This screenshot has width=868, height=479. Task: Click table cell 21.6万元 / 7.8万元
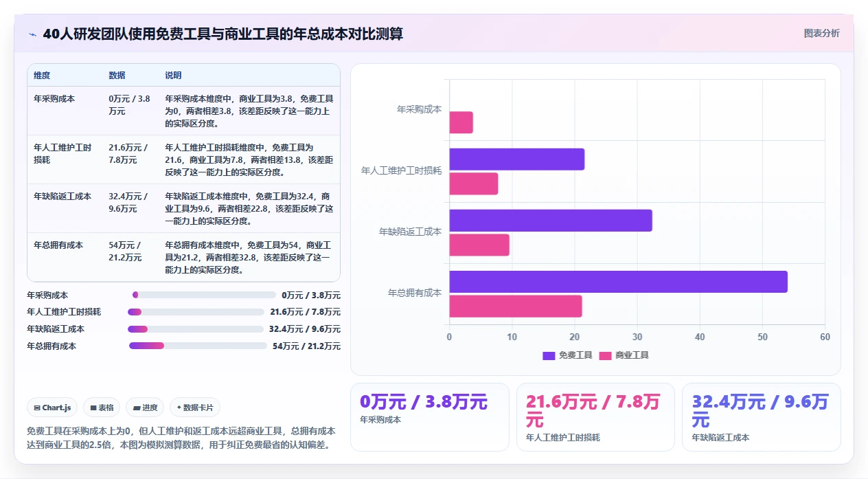[128, 154]
